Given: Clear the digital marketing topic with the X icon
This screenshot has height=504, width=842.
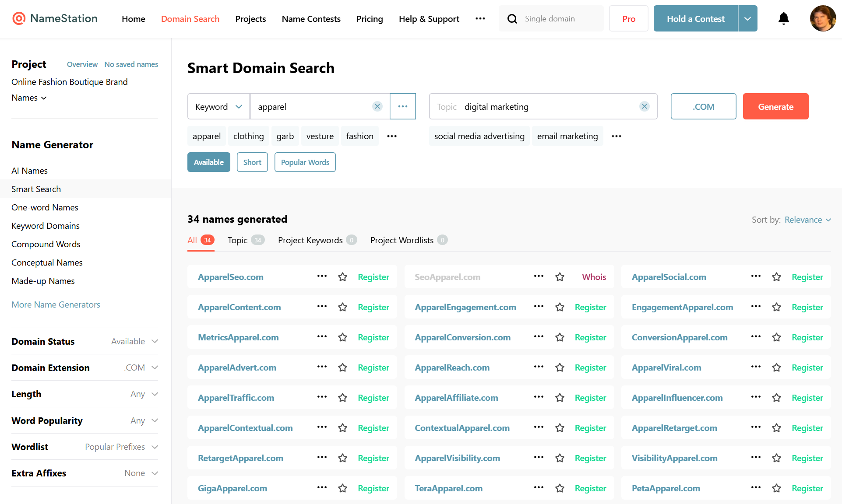Looking at the screenshot, I should (x=644, y=106).
